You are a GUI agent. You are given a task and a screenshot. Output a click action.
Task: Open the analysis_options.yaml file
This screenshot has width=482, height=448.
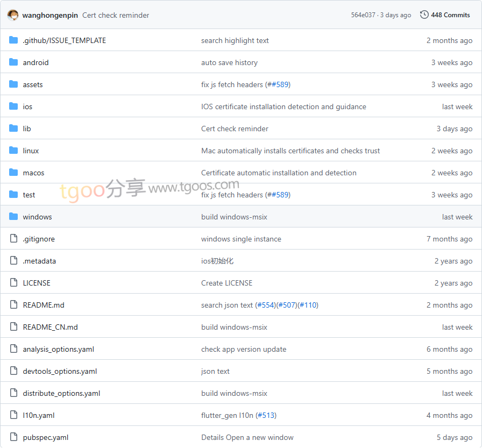pos(58,349)
